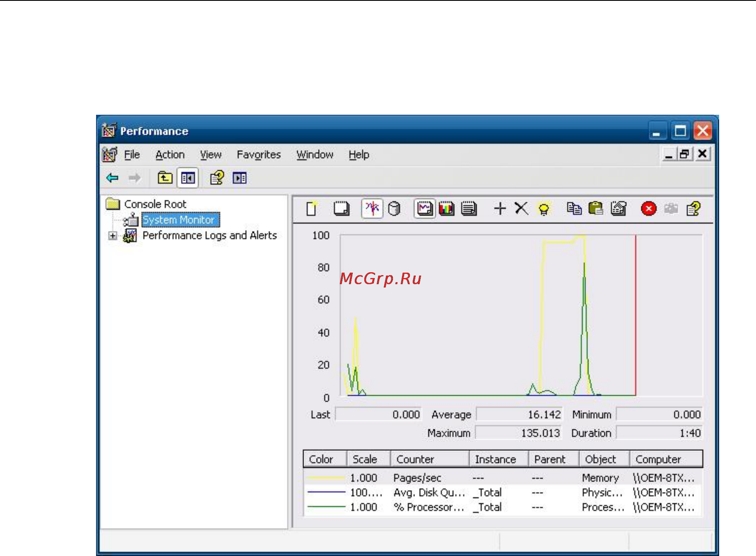Screen dimensions: 756x556
Task: Select System Monitor tree node
Action: pos(180,220)
